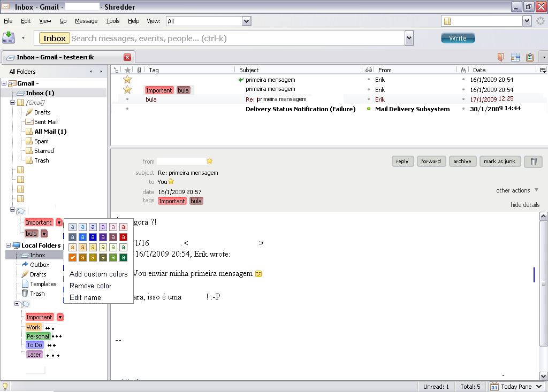548x392 pixels.
Task: Click the forward button
Action: tap(431, 162)
